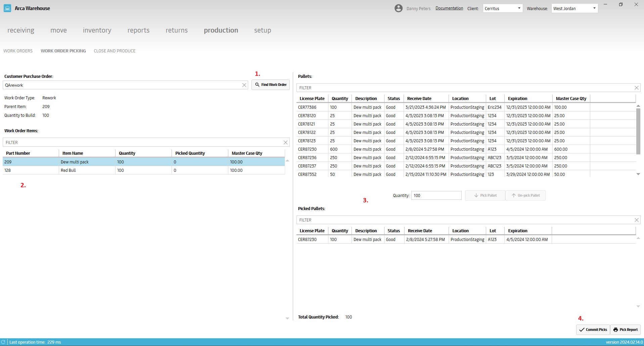Clear the Customer Purchase Order field
644x346 pixels.
coord(244,85)
